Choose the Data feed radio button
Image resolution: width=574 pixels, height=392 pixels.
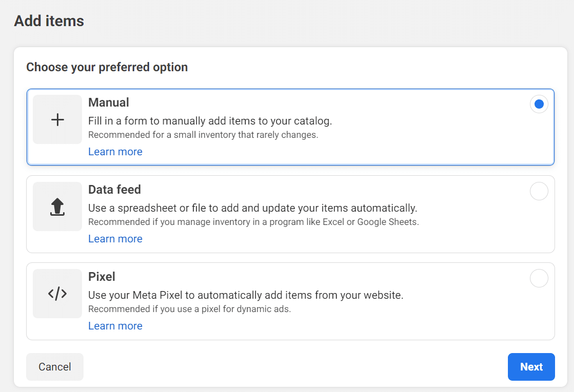pos(539,192)
